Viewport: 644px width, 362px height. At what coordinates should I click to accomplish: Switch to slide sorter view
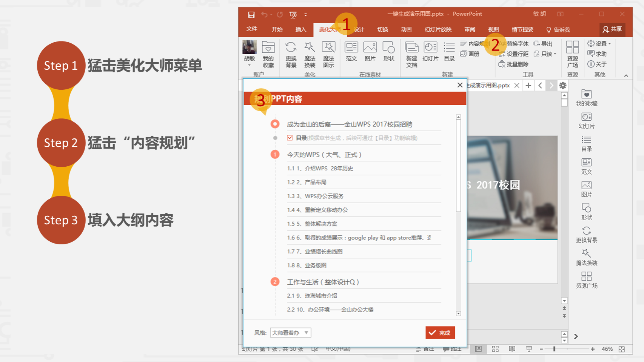click(x=495, y=349)
